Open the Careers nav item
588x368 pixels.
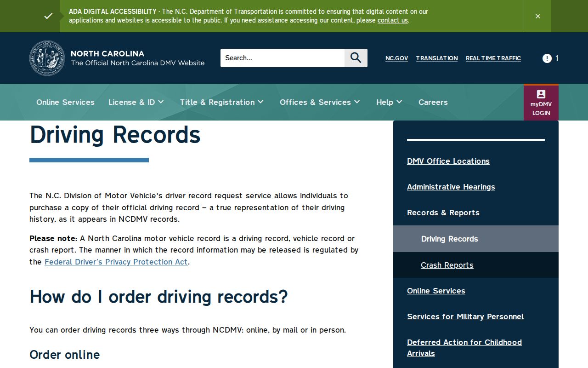pyautogui.click(x=433, y=102)
